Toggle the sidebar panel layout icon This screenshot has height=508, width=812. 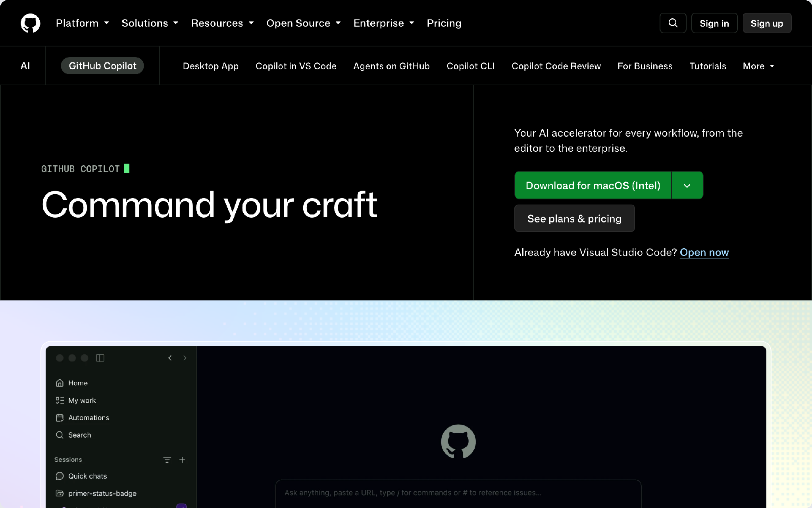tap(100, 358)
